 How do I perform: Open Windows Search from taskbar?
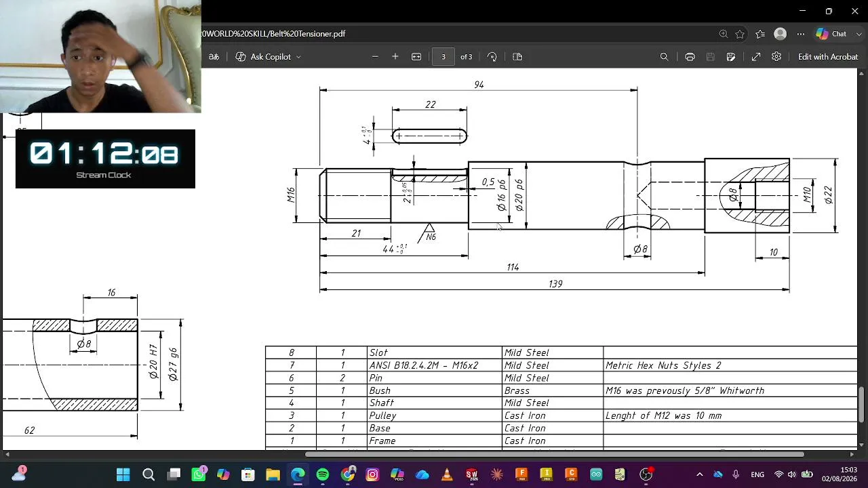pyautogui.click(x=149, y=474)
